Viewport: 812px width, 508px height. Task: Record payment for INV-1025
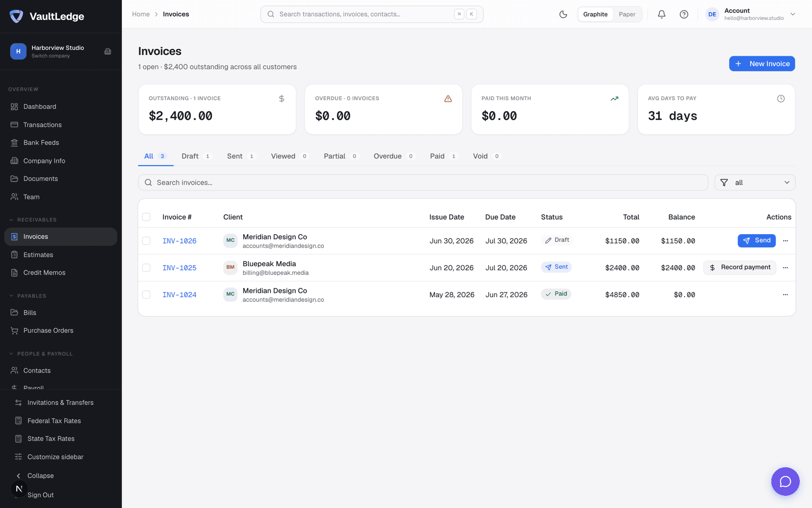pos(739,267)
